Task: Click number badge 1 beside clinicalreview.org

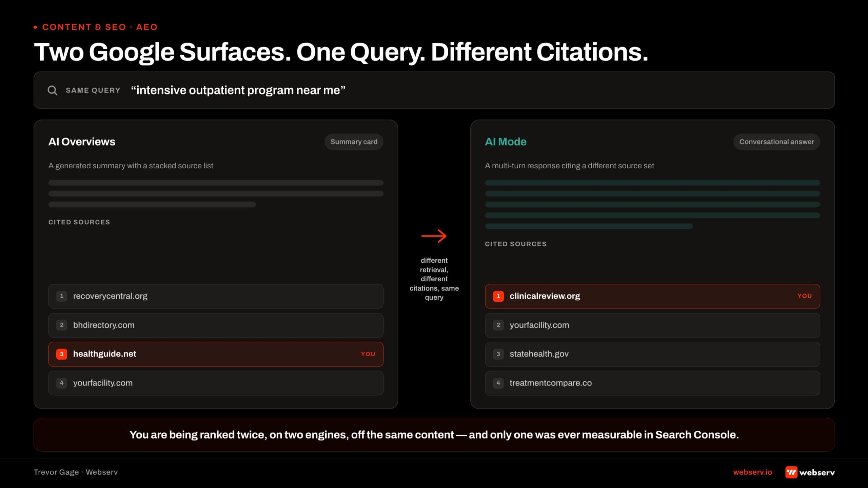Action: (498, 296)
